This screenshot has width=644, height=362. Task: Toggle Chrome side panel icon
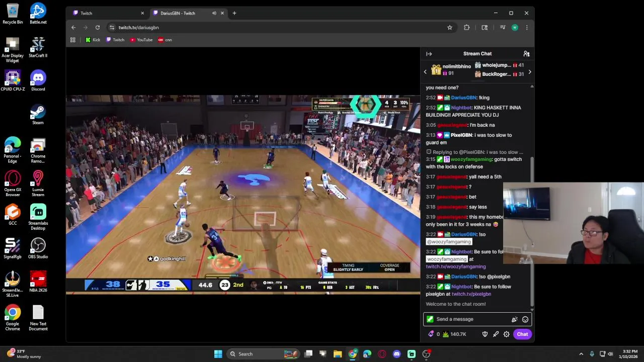pos(485,28)
